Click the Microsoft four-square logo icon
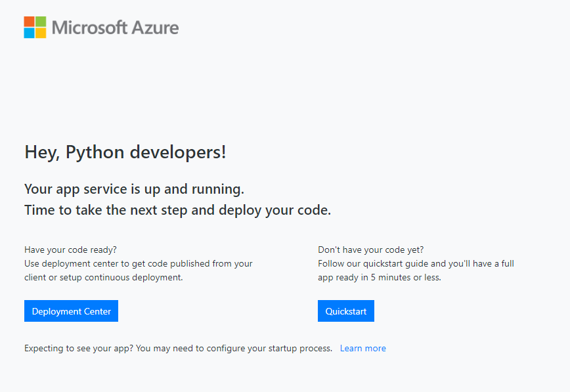Screen dimensions: 570x392 coord(35,28)
